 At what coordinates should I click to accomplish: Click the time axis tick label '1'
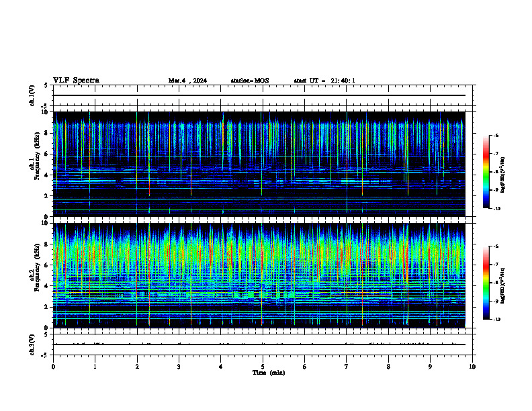click(95, 367)
